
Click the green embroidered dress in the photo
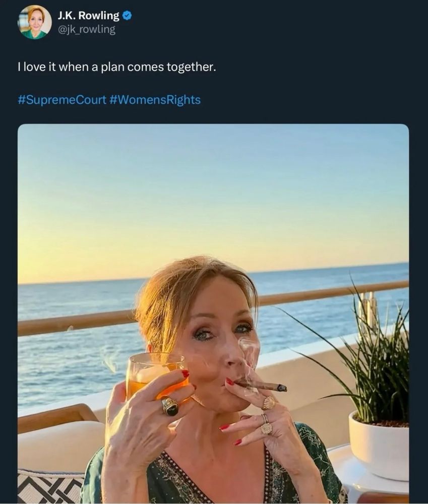pyautogui.click(x=212, y=473)
